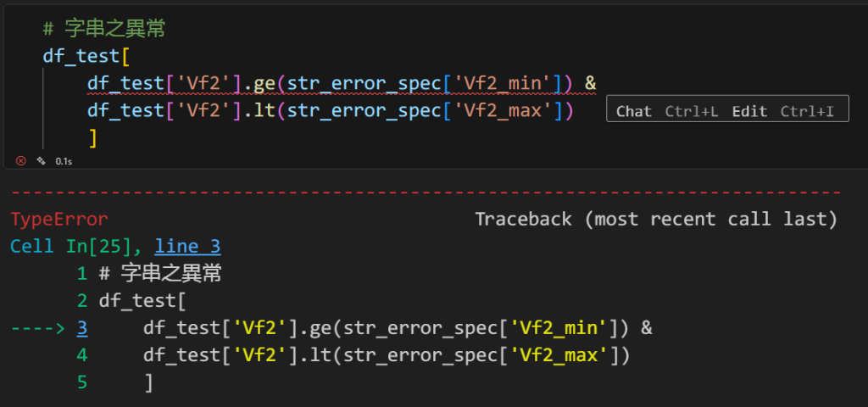Follow the underlined 'line 3' link
Viewport: 868px width, 407px height.
(187, 247)
